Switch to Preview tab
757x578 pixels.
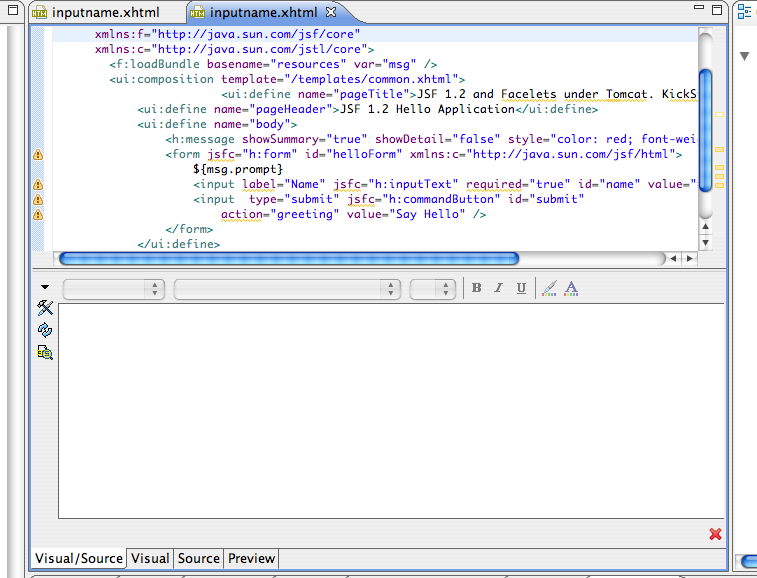(251, 559)
